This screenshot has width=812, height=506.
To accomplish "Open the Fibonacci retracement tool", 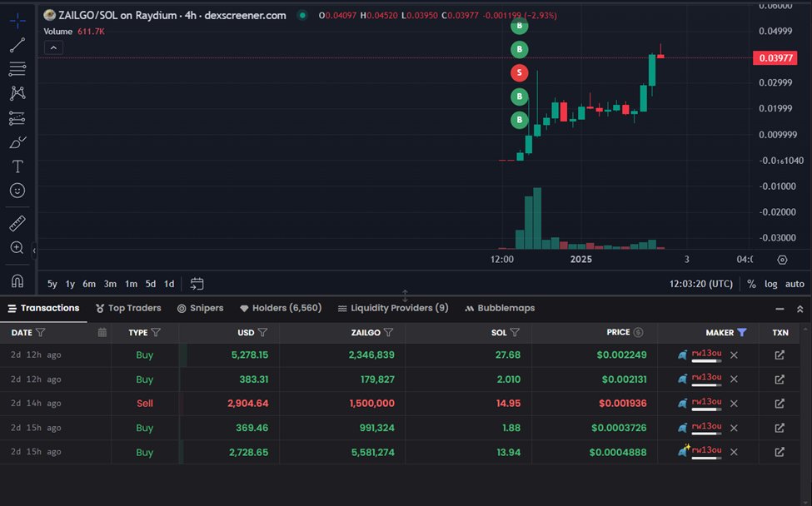I will pyautogui.click(x=17, y=69).
